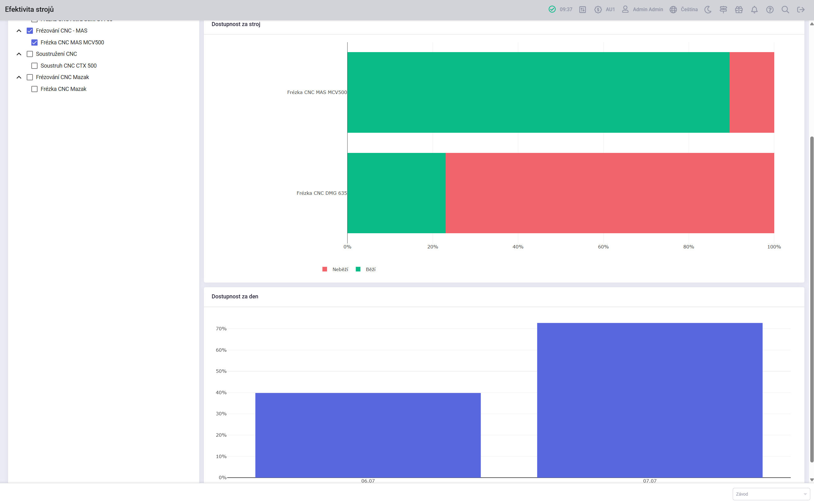
Task: Click the green running segment of Frézka CNC MAS MCV500
Action: pos(538,92)
